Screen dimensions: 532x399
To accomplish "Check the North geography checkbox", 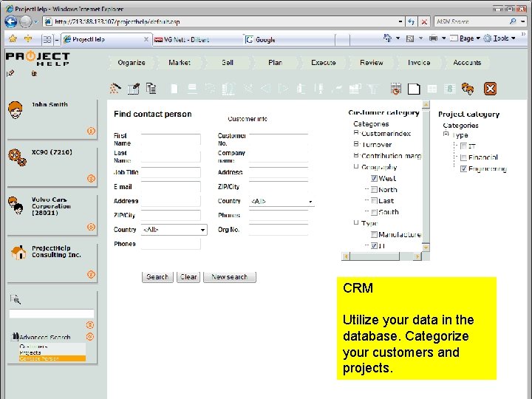I will tap(374, 189).
